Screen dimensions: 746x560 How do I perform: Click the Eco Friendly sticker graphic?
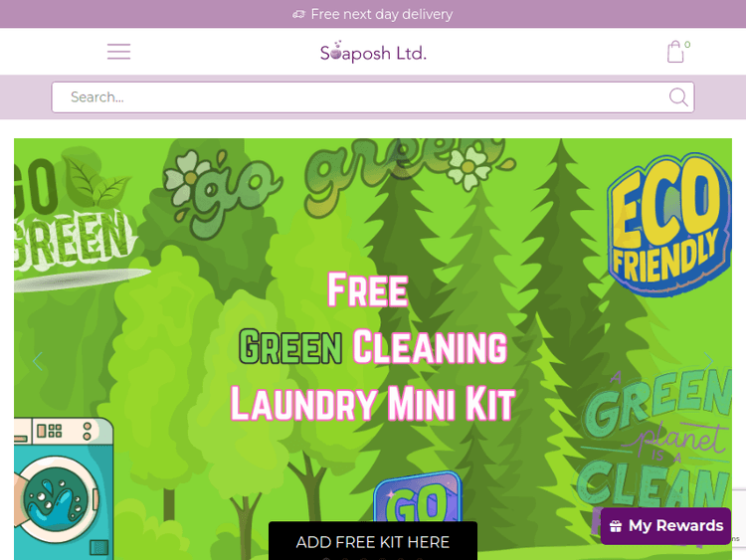click(668, 223)
